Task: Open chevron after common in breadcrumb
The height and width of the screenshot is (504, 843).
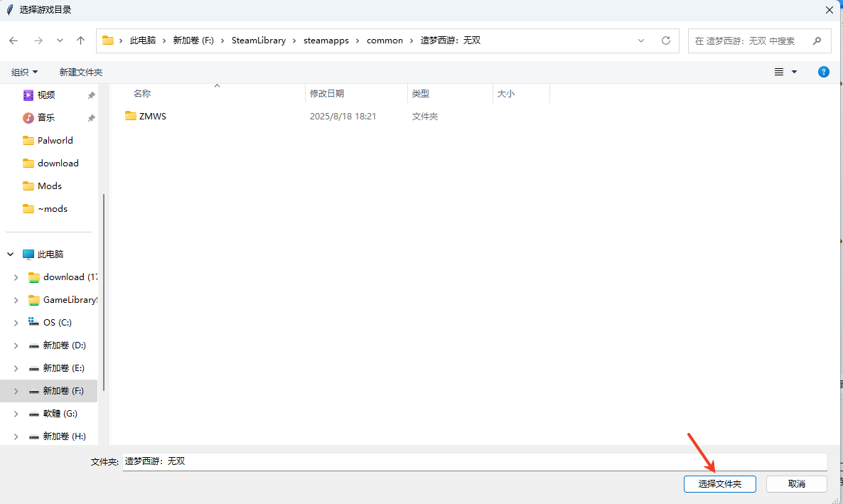Action: [x=412, y=41]
